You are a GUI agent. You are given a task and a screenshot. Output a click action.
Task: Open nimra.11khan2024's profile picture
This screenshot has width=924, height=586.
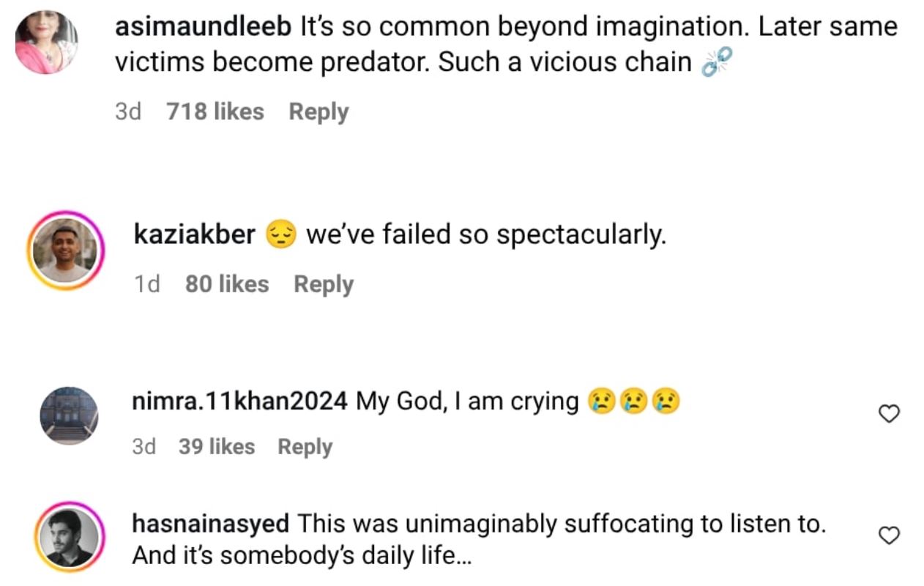tap(69, 415)
